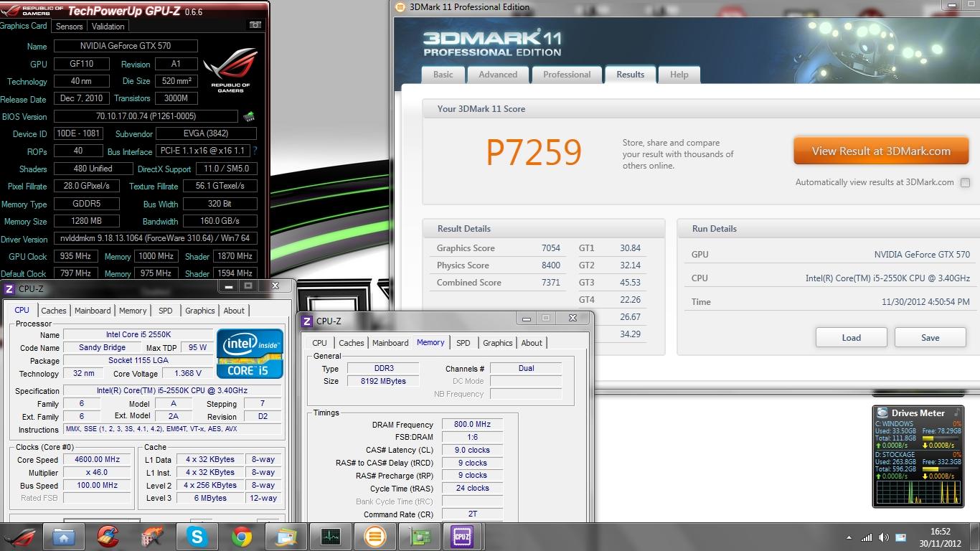Switch to Sensors tab in GPU-Z
The height and width of the screenshot is (551, 980).
coord(70,26)
